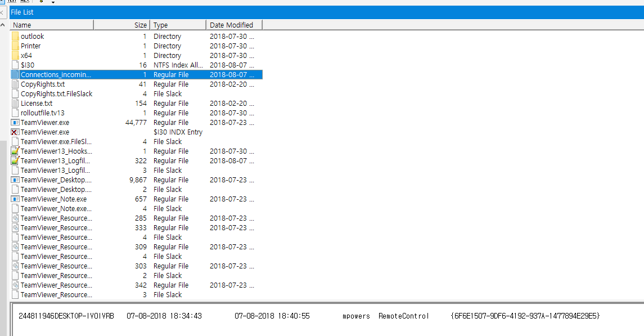Image resolution: width=644 pixels, height=336 pixels.
Task: Click the icon of the 309-size TeamViewer_Resource file
Action: (15, 247)
